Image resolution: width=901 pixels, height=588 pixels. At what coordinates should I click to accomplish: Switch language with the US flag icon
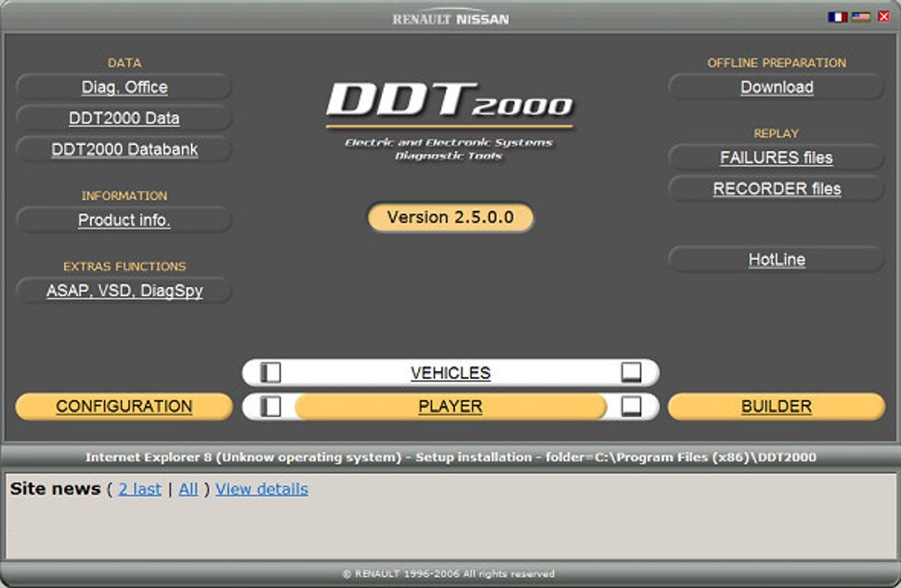pos(860,16)
